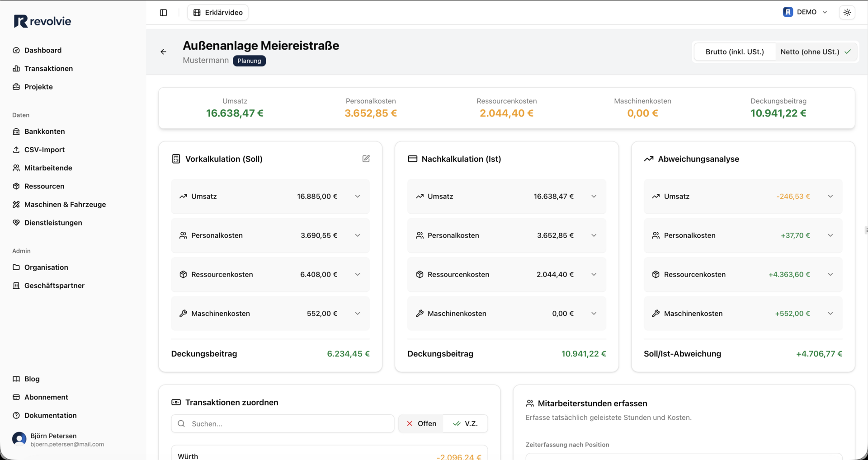Expand Ressourcenkosten row in Nachkalkulation
Screen dimensions: 868x460
(594, 275)
